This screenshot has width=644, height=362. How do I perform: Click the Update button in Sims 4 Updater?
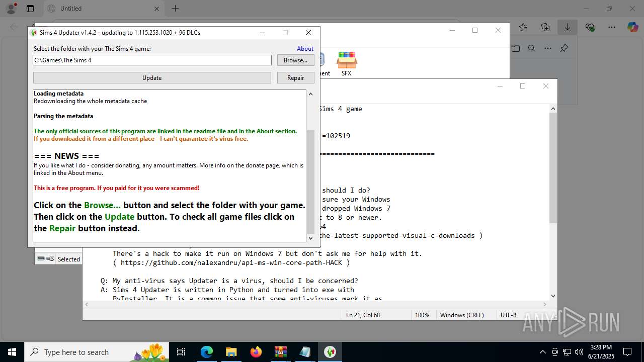point(152,78)
